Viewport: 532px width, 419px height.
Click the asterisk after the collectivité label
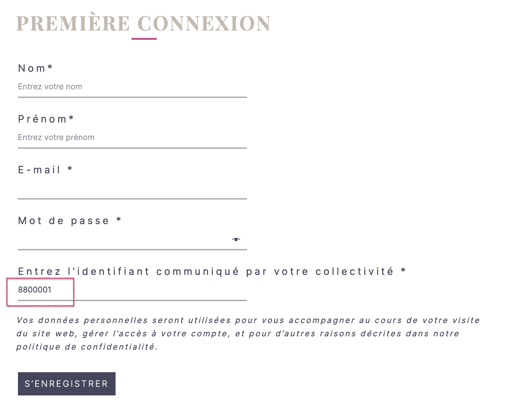pos(403,271)
